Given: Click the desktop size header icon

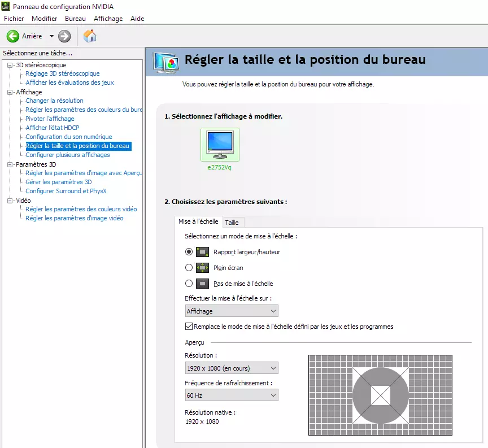Looking at the screenshot, I should (x=166, y=62).
